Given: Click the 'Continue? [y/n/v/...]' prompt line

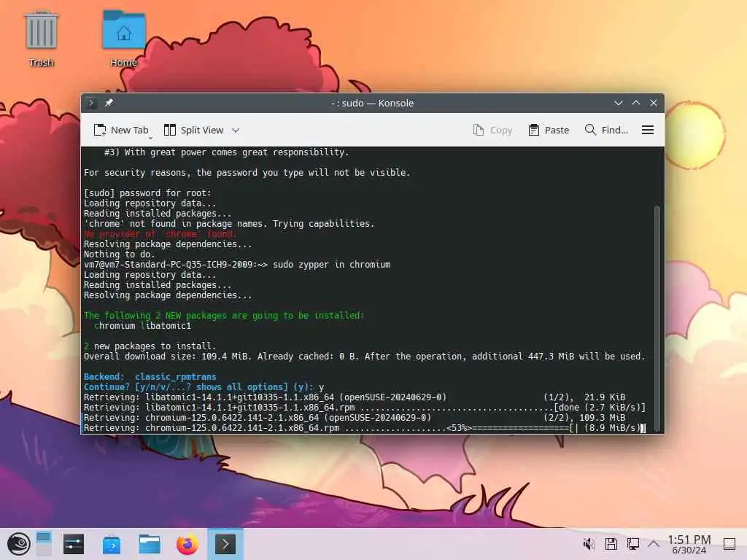Looking at the screenshot, I should tap(204, 386).
